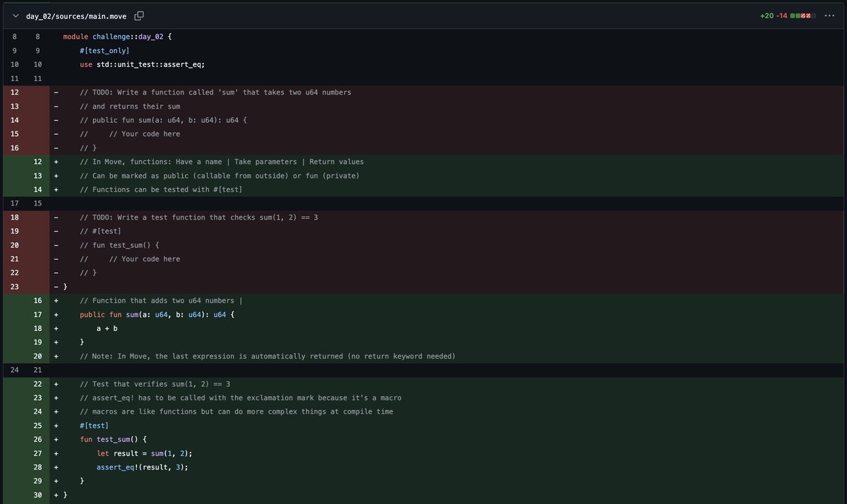Click new line number 17 in the gutter
Image resolution: width=847 pixels, height=504 pixels.
pos(38,314)
